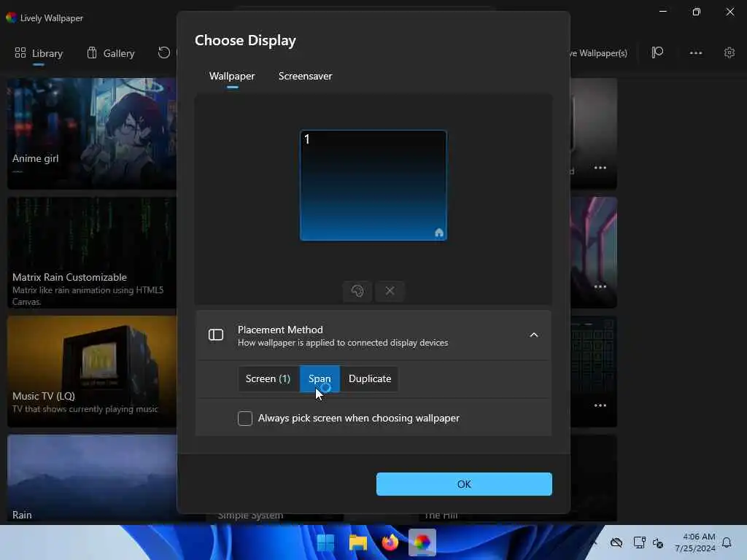Switch to the Screensaver tab
This screenshot has height=560, width=747.
[x=305, y=76]
